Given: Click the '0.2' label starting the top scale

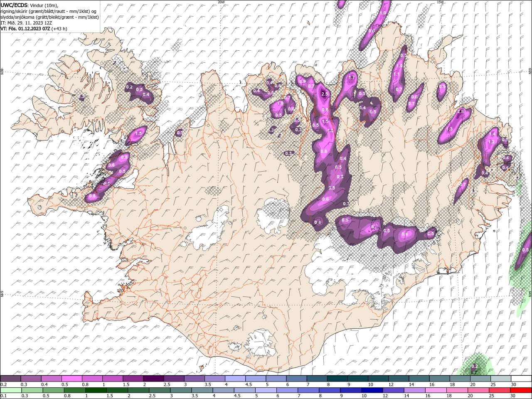Looking at the screenshot, I should 4,384.
